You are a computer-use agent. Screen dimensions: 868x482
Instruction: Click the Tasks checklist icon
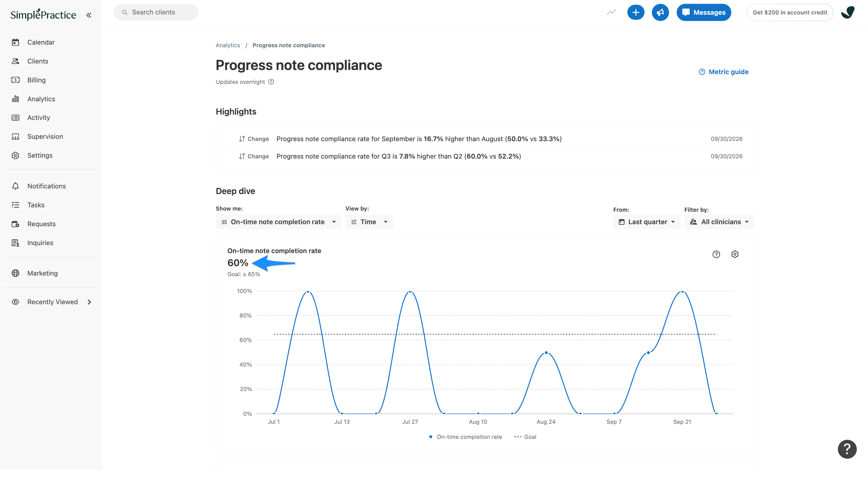[15, 205]
